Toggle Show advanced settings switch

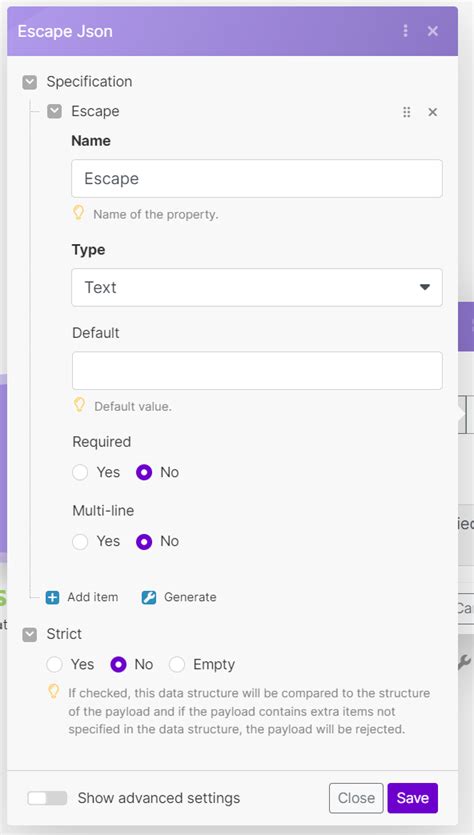47,798
